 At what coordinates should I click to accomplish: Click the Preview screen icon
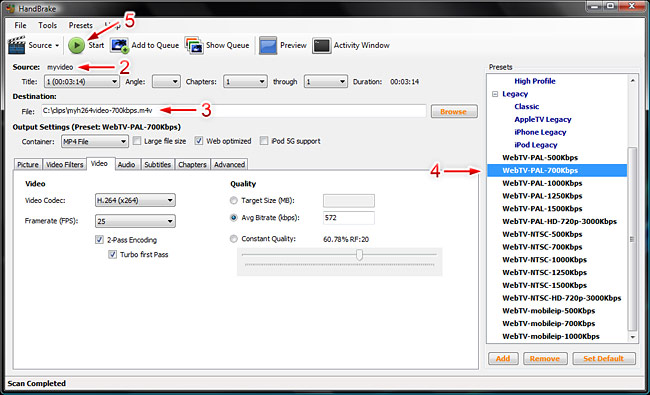click(268, 45)
